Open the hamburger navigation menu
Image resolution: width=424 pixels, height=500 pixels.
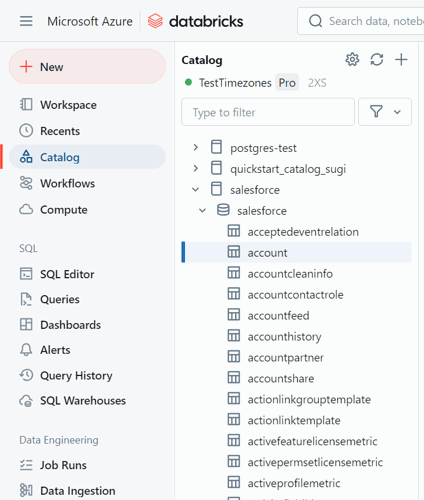tap(26, 21)
